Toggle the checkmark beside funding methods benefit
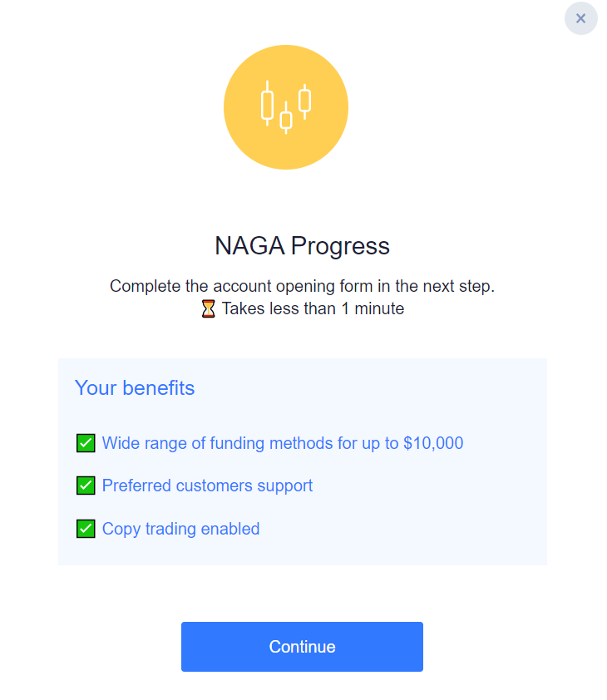Screen dimensions: 607x700 [86, 443]
